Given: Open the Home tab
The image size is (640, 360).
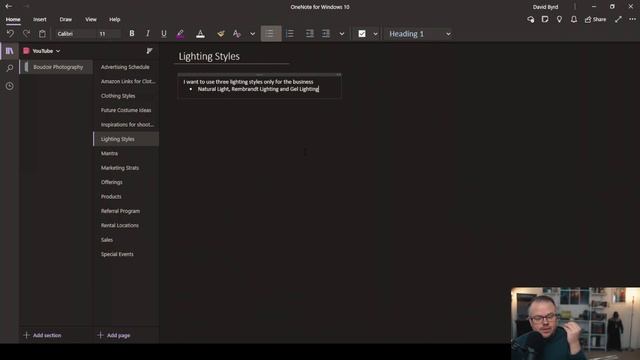Looking at the screenshot, I should 13,19.
